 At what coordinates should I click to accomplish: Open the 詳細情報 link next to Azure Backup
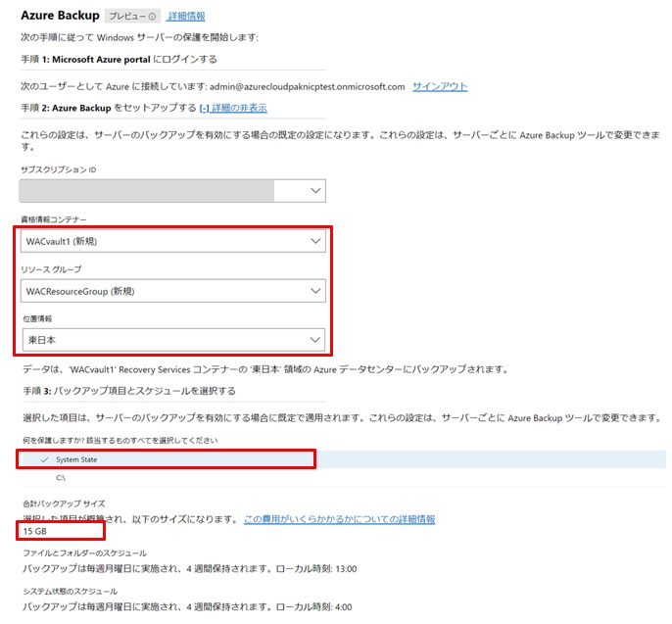tap(186, 17)
